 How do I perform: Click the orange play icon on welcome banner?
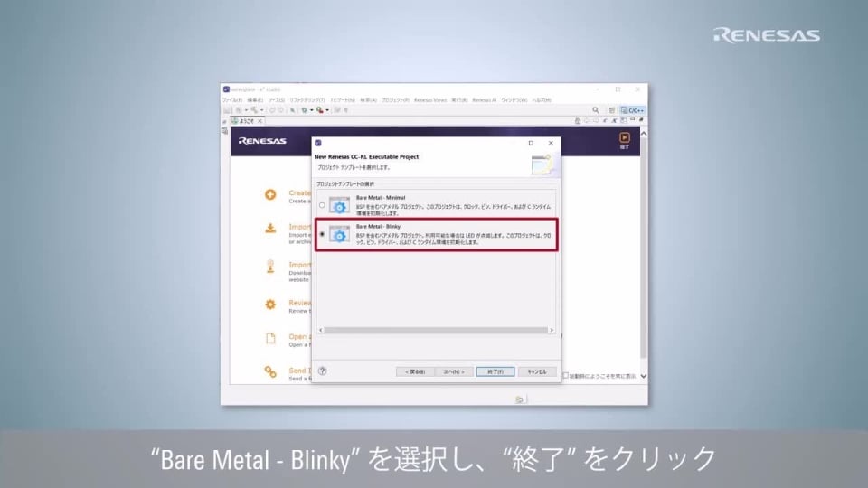624,137
